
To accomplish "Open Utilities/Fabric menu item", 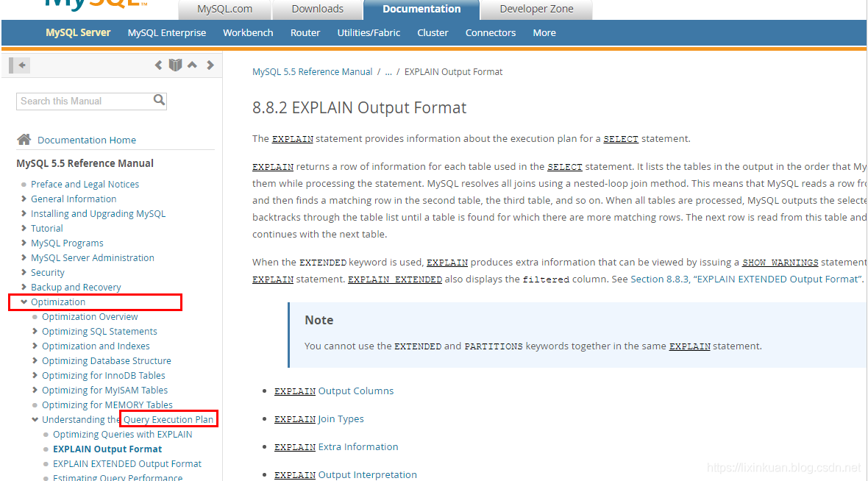I will (x=369, y=32).
